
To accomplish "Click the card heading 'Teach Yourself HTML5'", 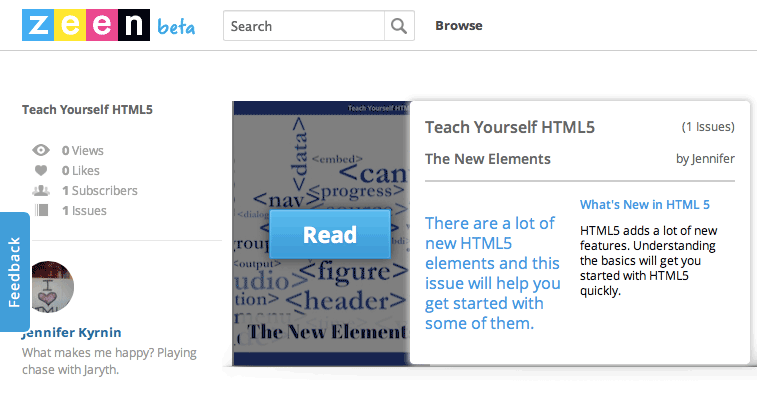I will pyautogui.click(x=510, y=127).
